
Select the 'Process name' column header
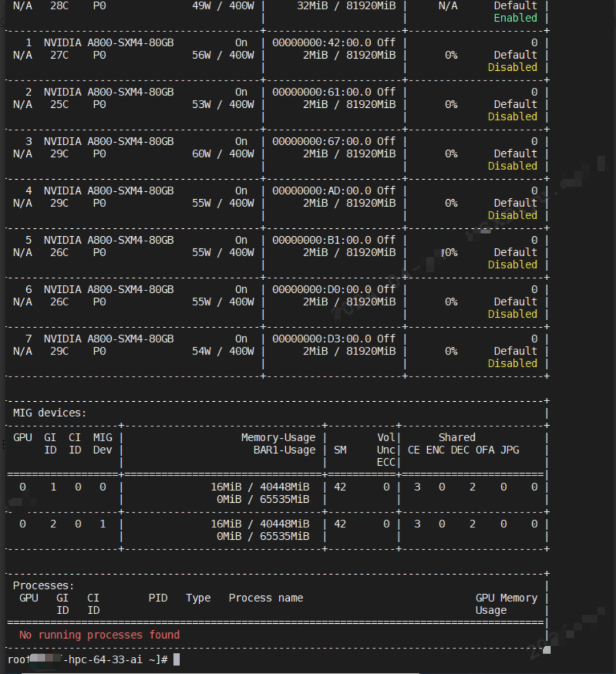266,598
